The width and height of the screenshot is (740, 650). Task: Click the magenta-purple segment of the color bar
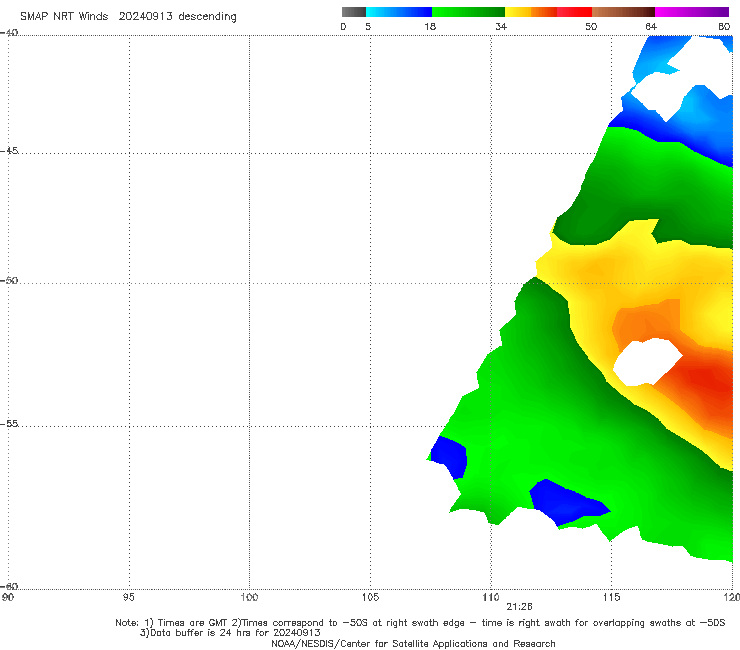pos(692,12)
